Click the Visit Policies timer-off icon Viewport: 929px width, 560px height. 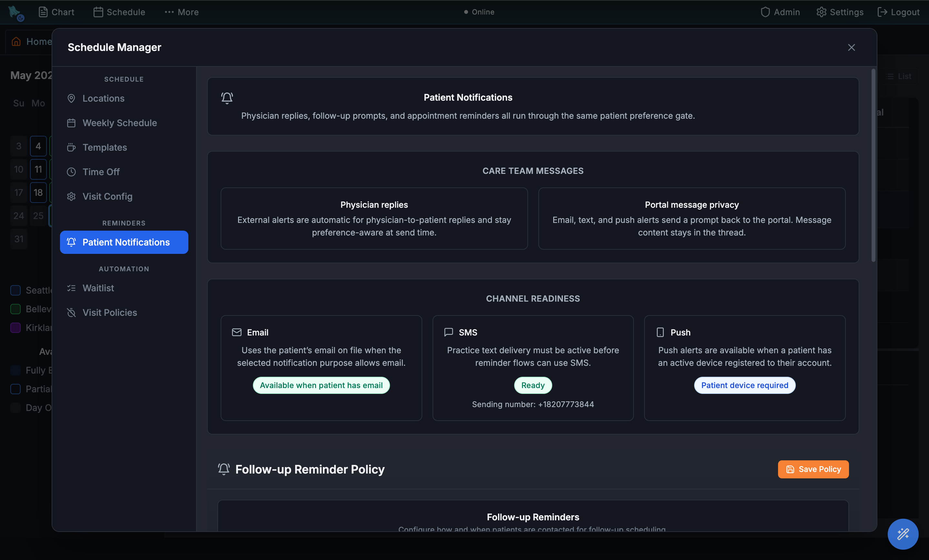[71, 313]
